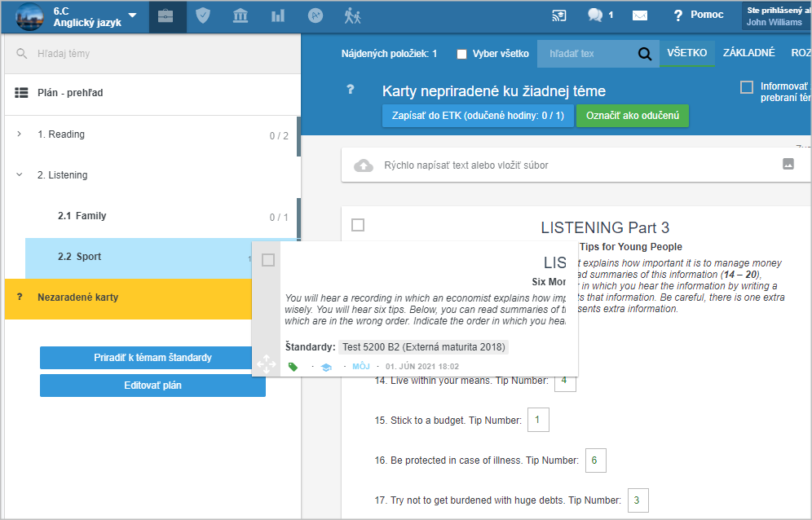Viewport: 812px width, 520px height.
Task: Collapse the 2. Listening topic
Action: coord(20,174)
